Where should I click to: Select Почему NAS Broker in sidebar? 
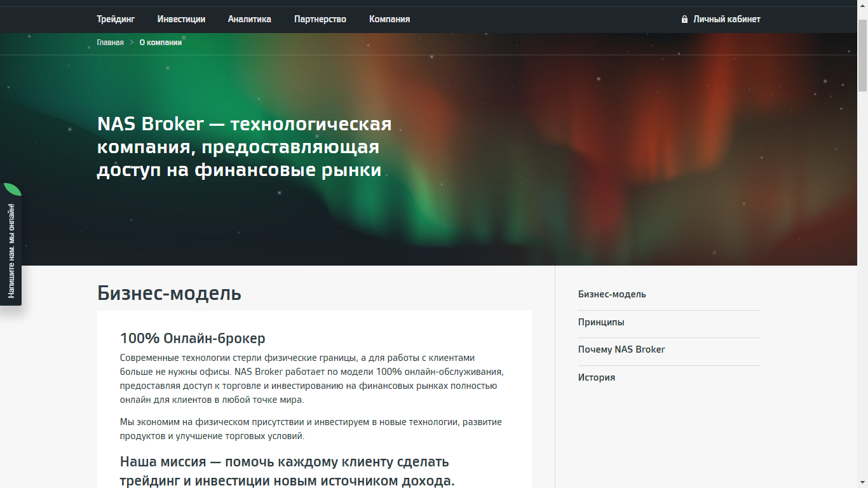(621, 349)
